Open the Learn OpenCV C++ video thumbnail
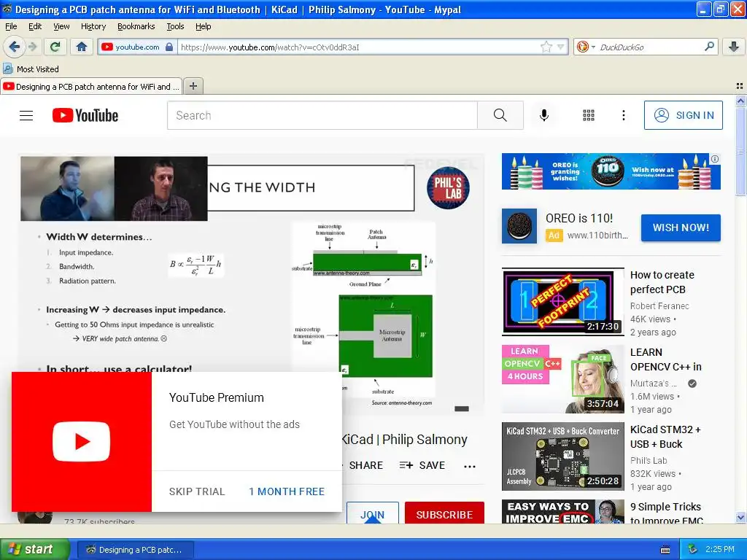 pos(562,379)
